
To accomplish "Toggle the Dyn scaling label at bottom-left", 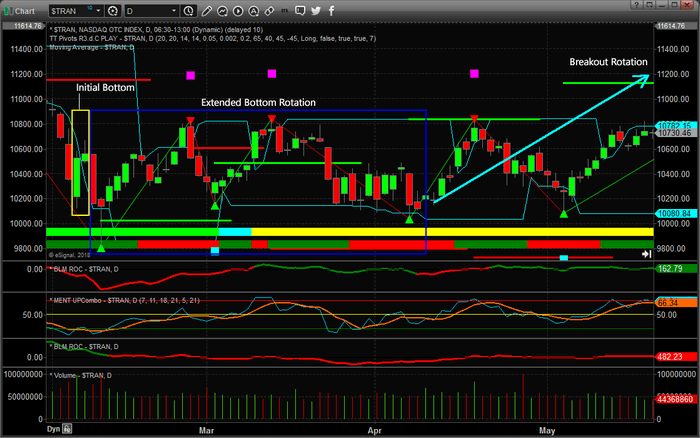I will click(x=56, y=429).
